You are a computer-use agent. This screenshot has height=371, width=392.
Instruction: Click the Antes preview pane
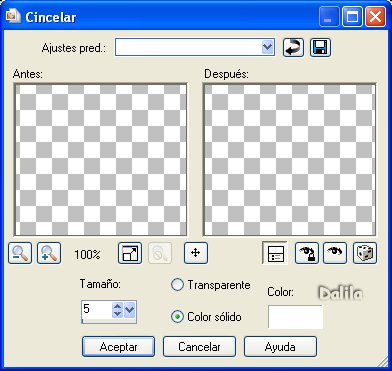(100, 160)
